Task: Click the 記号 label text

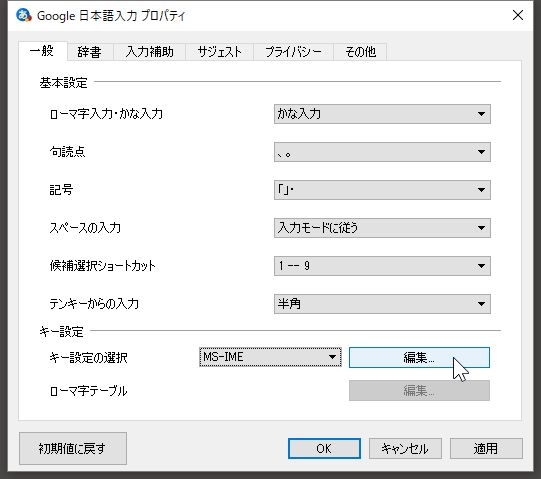Action: 61,189
